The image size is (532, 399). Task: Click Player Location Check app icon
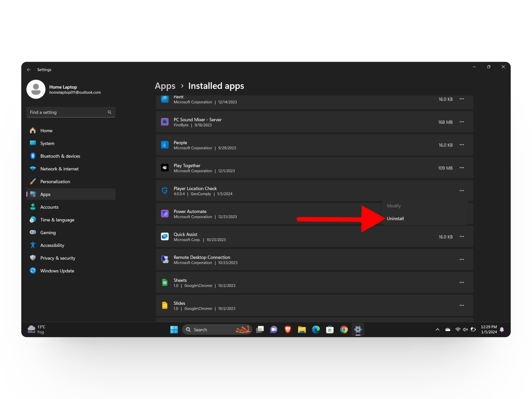165,191
